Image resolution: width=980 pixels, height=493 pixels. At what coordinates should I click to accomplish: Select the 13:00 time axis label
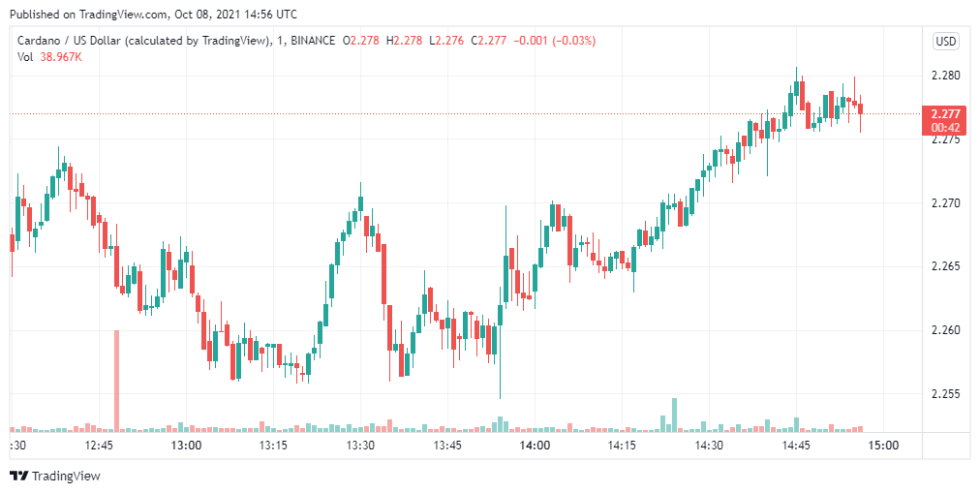186,446
